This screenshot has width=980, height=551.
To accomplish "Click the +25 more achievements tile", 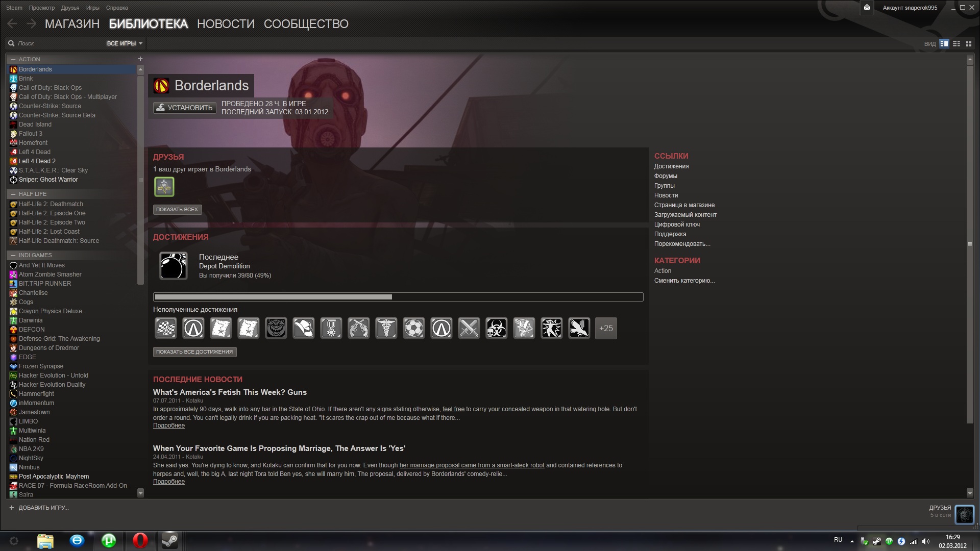I will tap(606, 329).
